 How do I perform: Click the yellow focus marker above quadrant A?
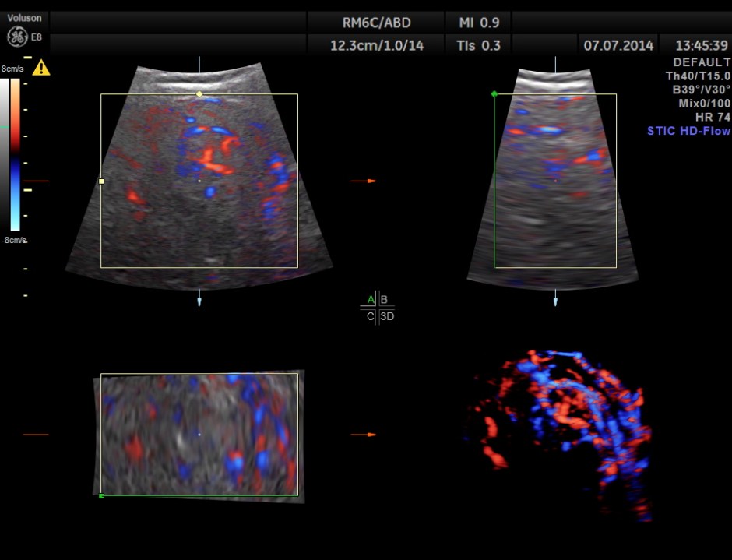click(x=199, y=94)
